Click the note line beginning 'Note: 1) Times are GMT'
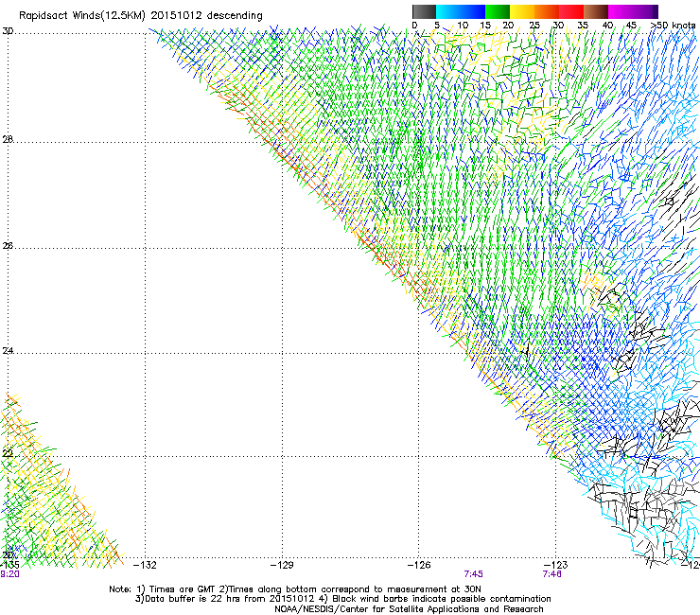Viewport: 700px width, 615px height. click(x=295, y=589)
